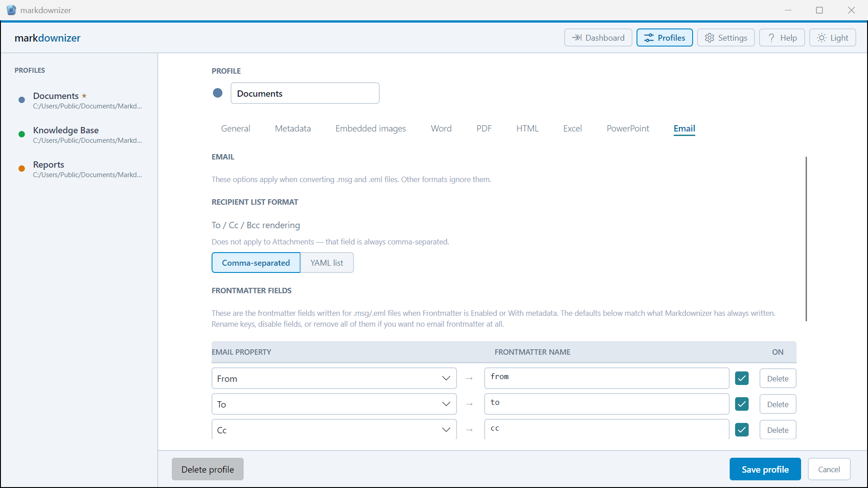Click the vertical scrollbar of Email panel

click(806, 239)
